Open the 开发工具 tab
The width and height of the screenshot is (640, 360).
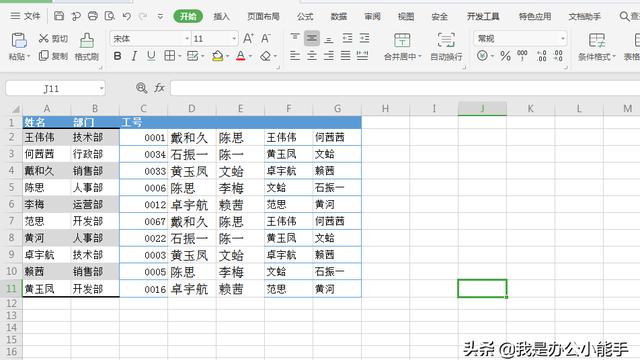483,16
